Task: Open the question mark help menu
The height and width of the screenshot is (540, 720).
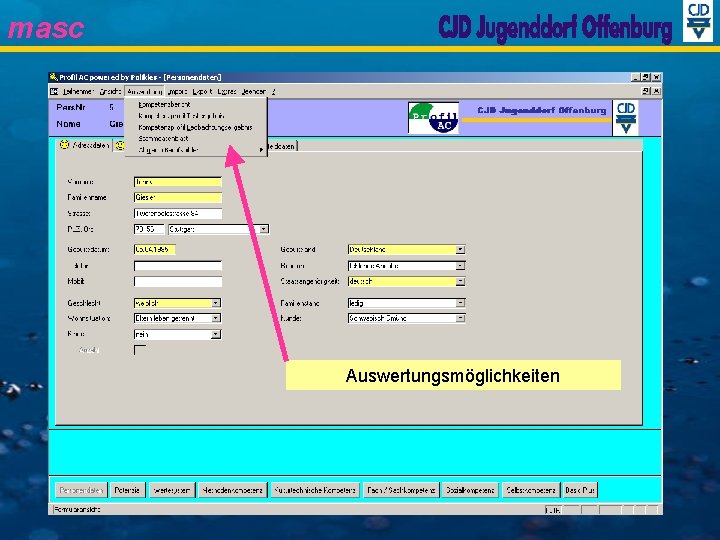Action: coord(273,92)
